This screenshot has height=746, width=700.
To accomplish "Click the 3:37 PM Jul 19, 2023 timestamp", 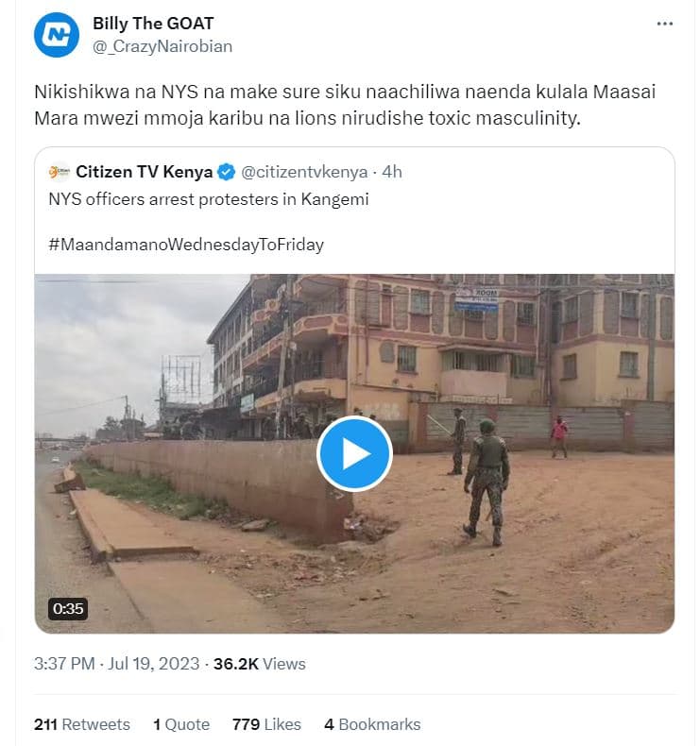I will [x=116, y=664].
